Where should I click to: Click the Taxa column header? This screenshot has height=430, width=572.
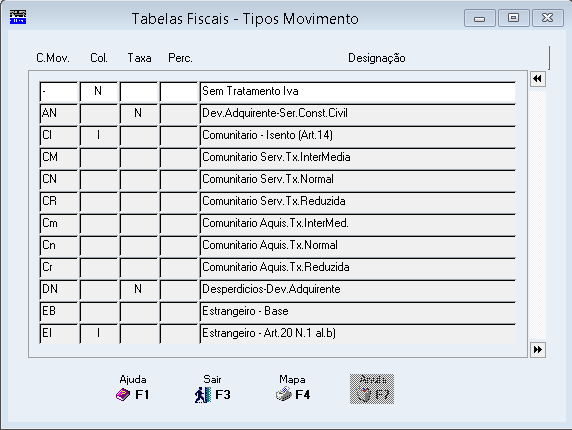pyautogui.click(x=139, y=58)
